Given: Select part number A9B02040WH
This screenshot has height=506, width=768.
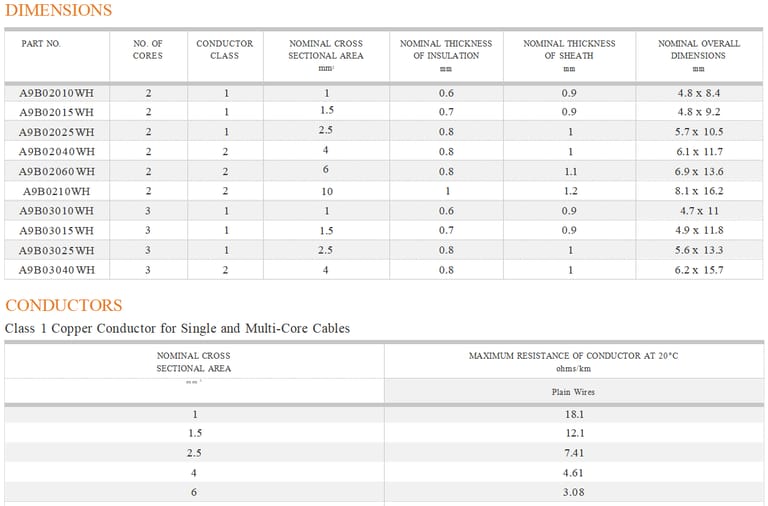Looking at the screenshot, I should (x=56, y=152).
